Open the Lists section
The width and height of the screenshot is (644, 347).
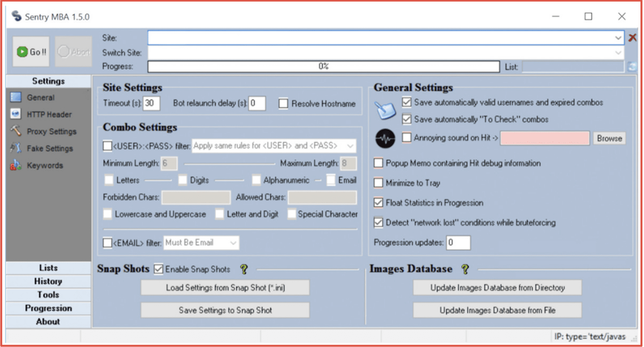click(x=48, y=268)
